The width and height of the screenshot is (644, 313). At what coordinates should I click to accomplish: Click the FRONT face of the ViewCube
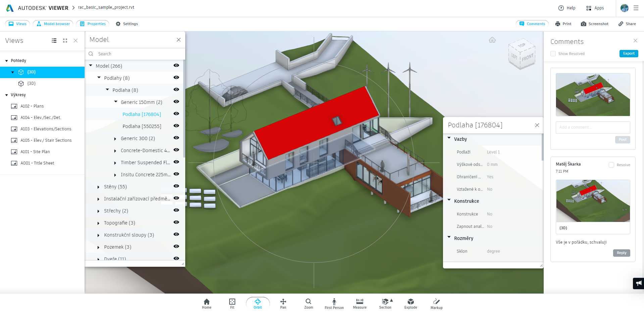pos(527,58)
